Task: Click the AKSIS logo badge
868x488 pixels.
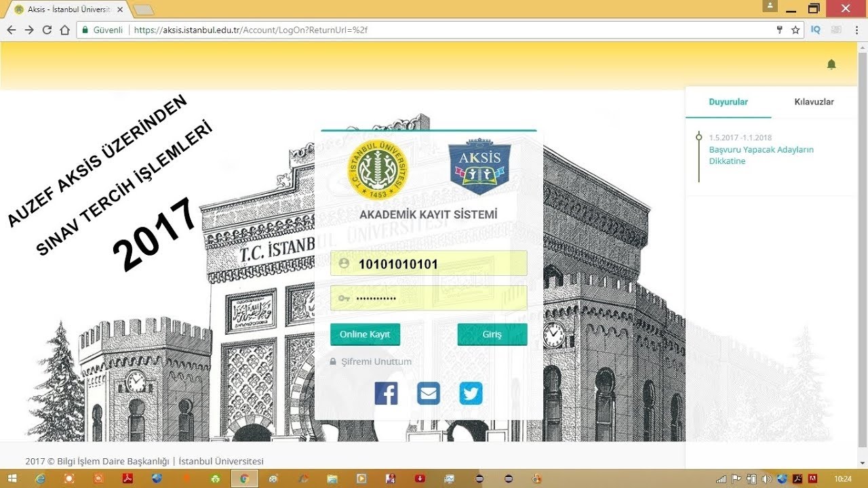Action: [x=479, y=166]
